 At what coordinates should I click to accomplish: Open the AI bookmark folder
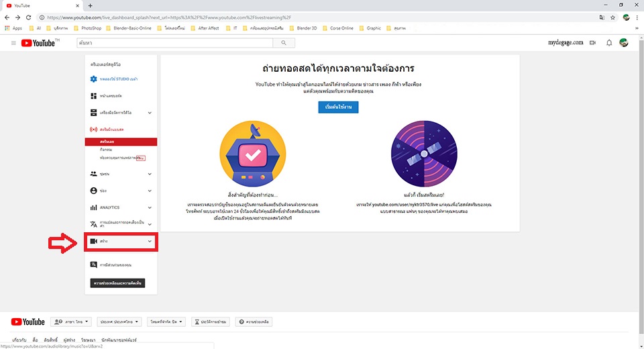pos(36,28)
